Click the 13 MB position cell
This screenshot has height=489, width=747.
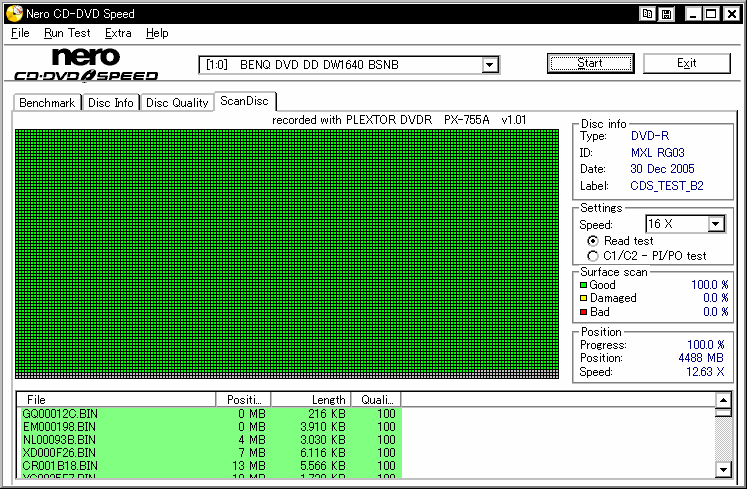pyautogui.click(x=249, y=466)
